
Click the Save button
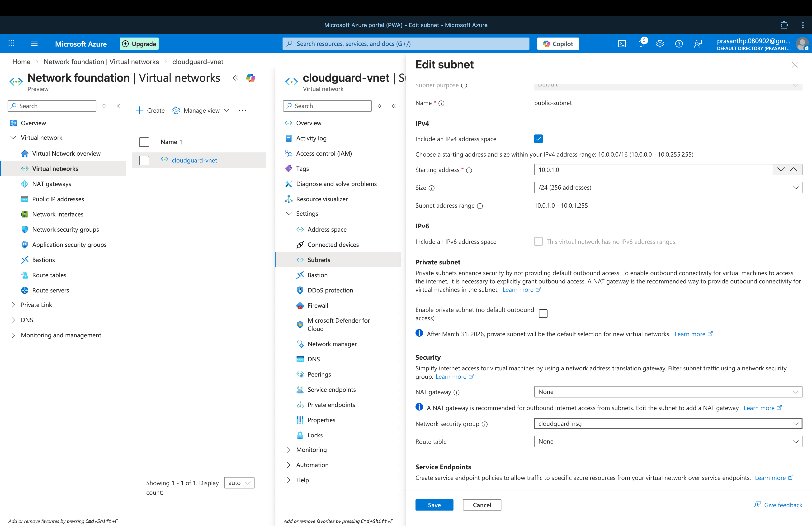tap(434, 505)
